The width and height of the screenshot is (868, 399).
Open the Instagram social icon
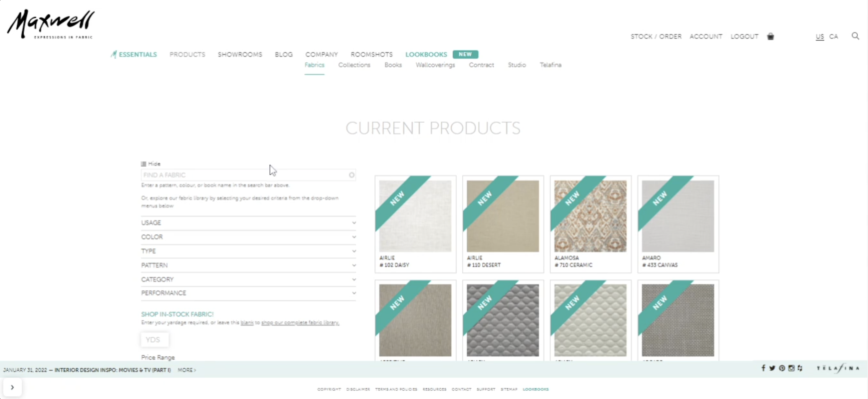pyautogui.click(x=791, y=368)
